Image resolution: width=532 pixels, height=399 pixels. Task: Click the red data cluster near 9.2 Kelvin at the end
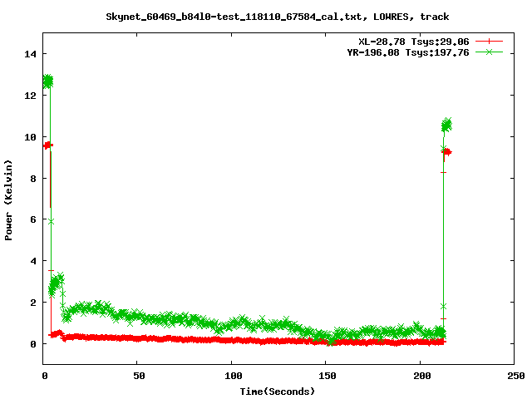pyautogui.click(x=447, y=152)
